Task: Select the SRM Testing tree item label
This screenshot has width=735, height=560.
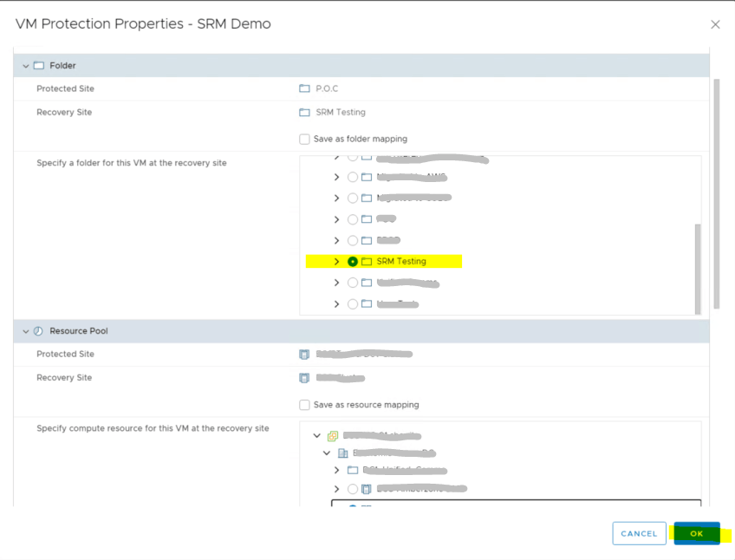Action: [401, 261]
